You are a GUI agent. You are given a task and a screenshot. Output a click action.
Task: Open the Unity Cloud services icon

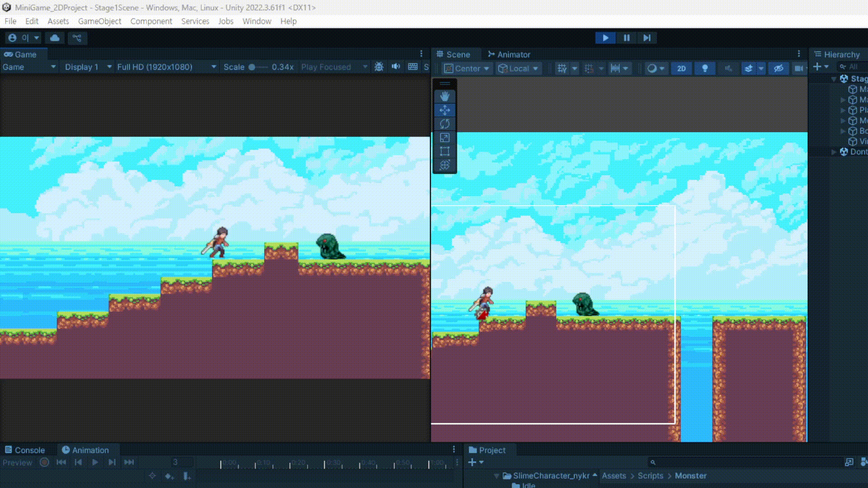(55, 38)
